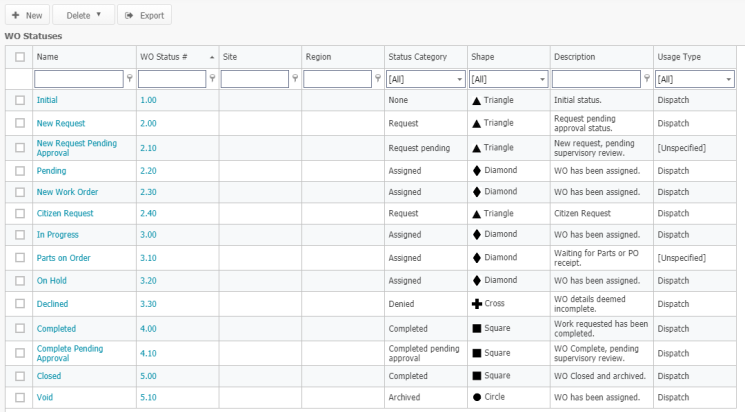The image size is (745, 412).
Task: Focus the Region filter text field
Action: (x=337, y=79)
